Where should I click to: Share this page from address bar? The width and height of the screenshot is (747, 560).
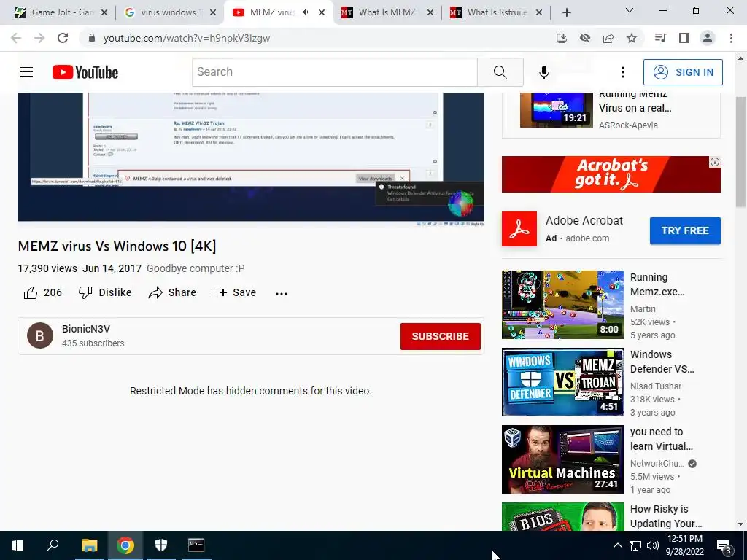[x=608, y=38]
